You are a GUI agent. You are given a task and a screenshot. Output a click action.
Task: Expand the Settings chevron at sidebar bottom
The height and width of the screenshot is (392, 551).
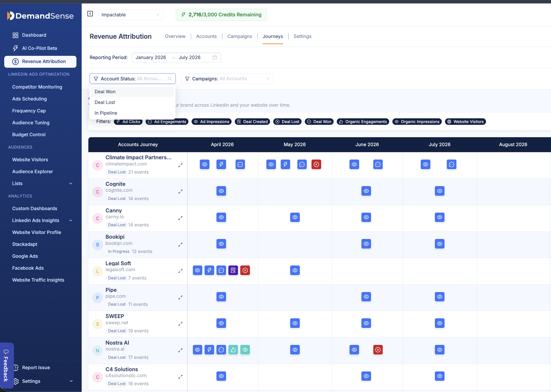[x=71, y=381]
